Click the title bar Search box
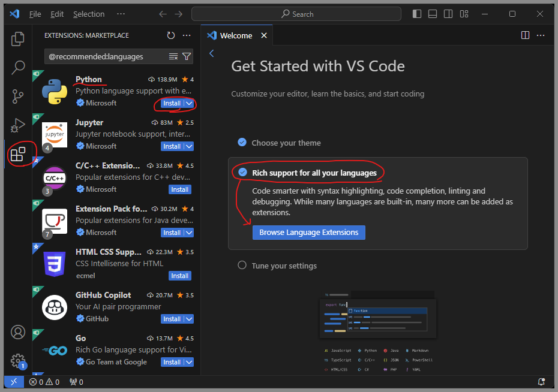 pos(296,14)
